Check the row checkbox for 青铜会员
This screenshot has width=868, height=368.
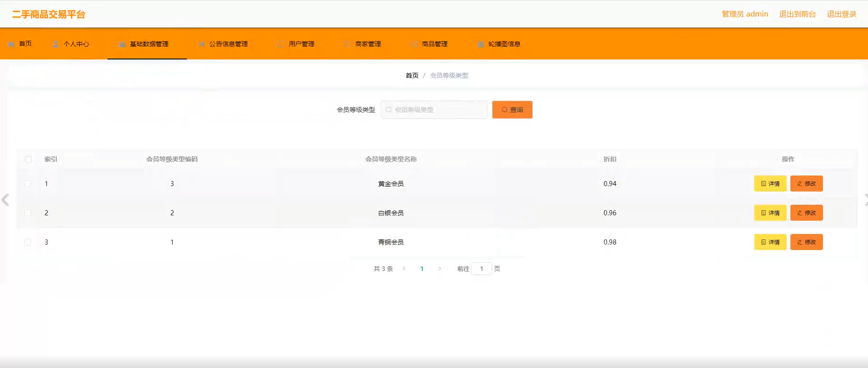click(x=28, y=242)
